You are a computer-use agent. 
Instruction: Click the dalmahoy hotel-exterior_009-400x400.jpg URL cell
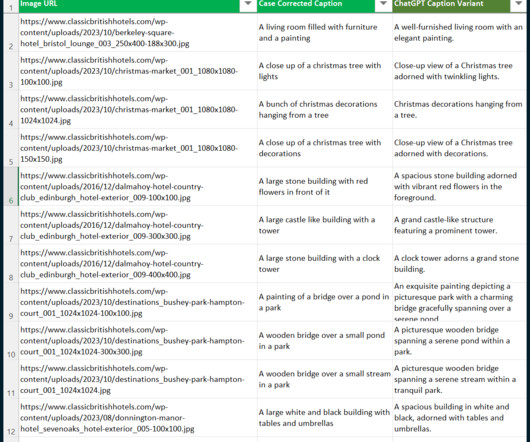(x=138, y=264)
